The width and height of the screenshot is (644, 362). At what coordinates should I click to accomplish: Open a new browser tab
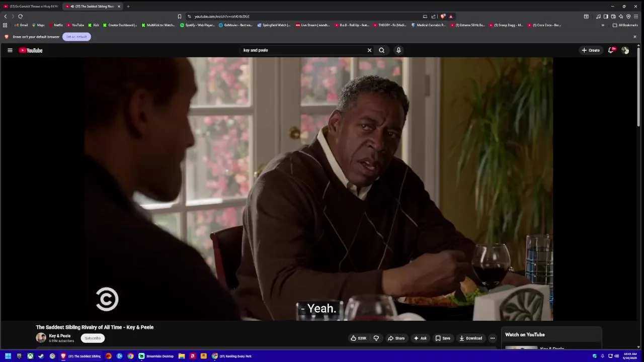coord(128,7)
